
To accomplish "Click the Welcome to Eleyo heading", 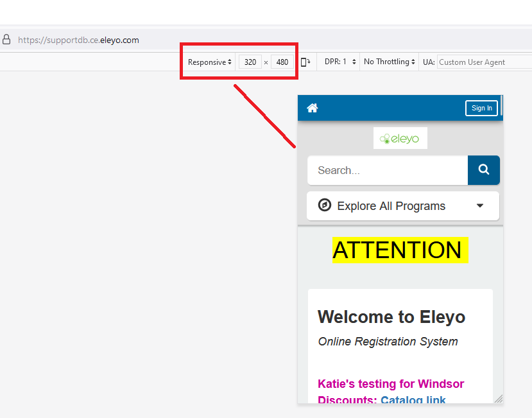I will [x=391, y=317].
